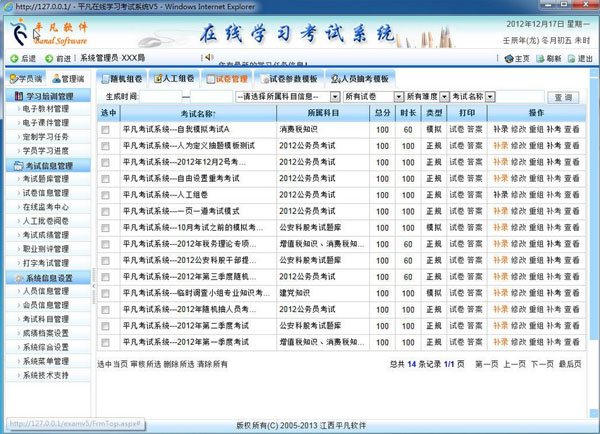Open 在线监考中心 in sidebar
This screenshot has width=600, height=434.
(46, 207)
